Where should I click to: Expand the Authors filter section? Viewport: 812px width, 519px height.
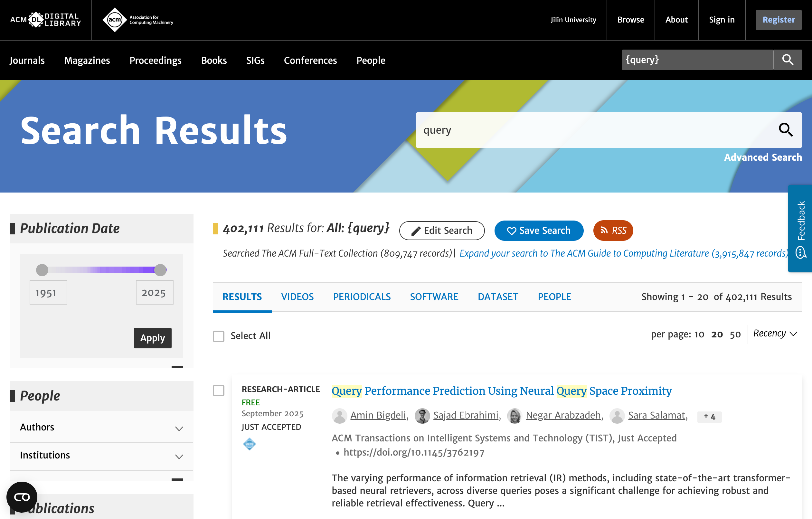pyautogui.click(x=179, y=429)
